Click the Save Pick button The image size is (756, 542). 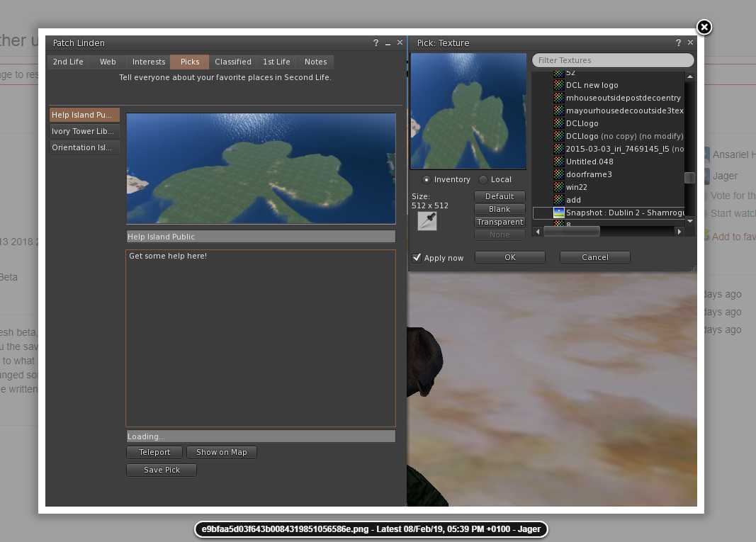click(162, 470)
